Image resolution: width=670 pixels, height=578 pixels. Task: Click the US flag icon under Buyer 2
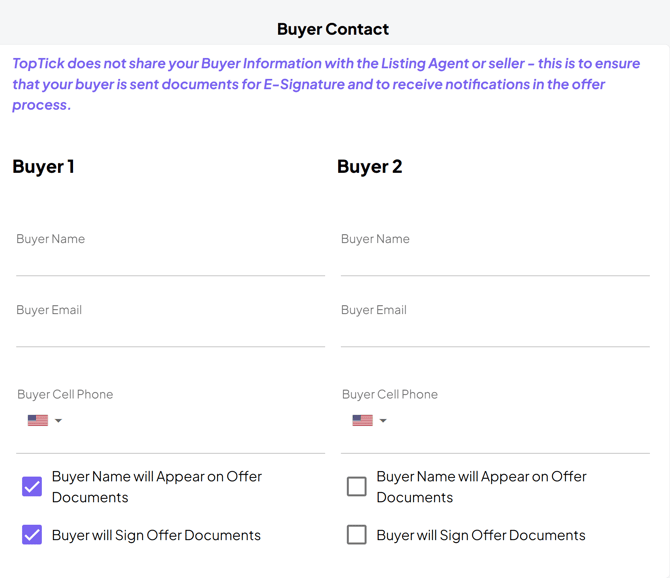tap(362, 421)
